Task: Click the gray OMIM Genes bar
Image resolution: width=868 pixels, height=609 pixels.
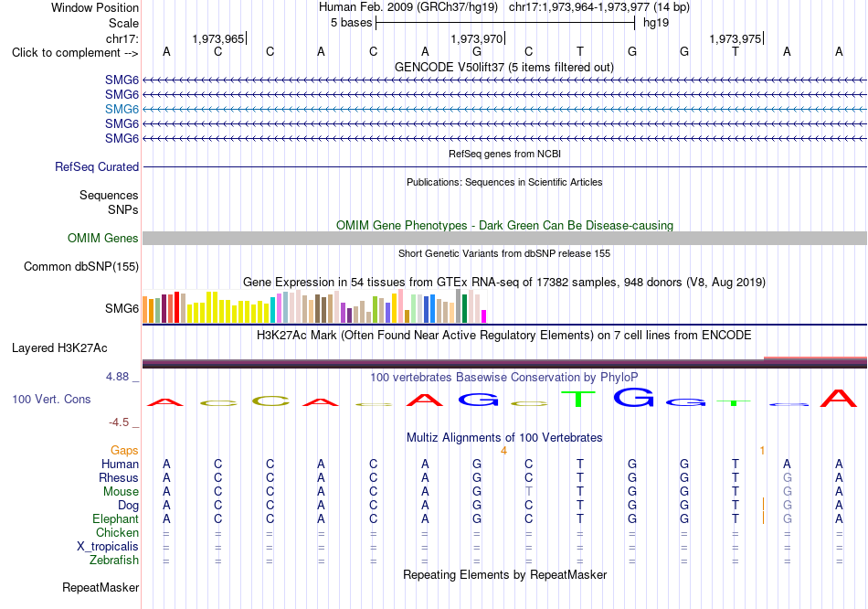Action: pos(504,239)
